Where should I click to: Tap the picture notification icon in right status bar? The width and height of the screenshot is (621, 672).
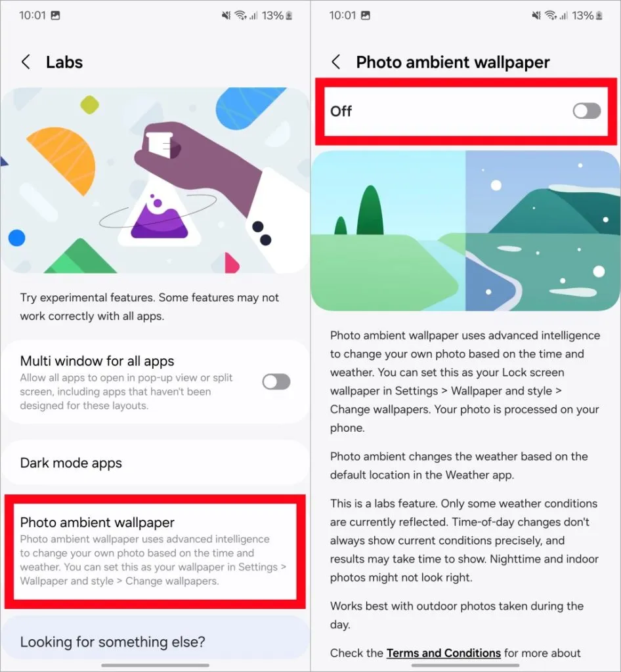[366, 16]
